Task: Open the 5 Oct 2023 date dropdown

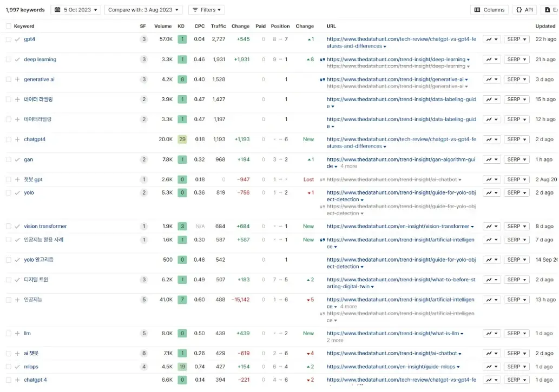Action: tap(76, 10)
